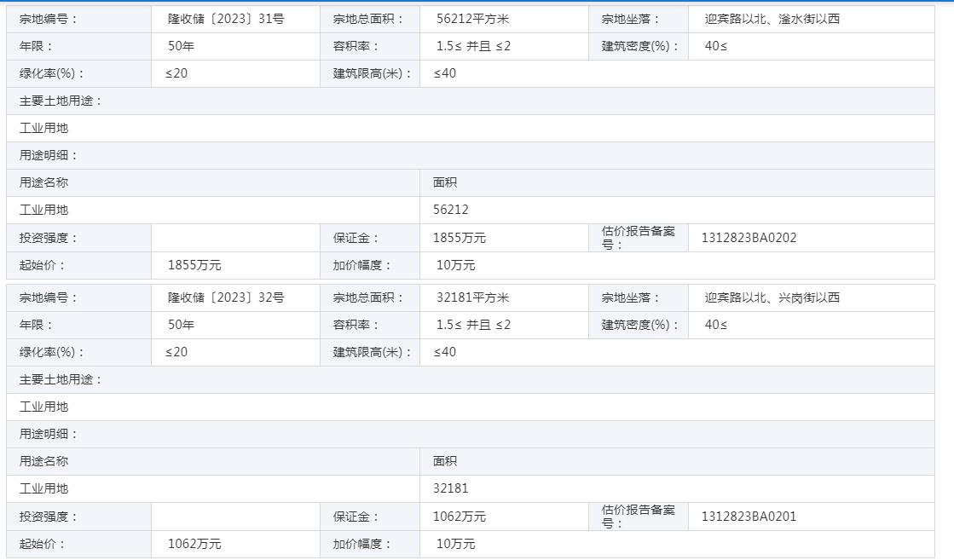Select the 面积 value 56212 under 用途明细
The height and width of the screenshot is (560, 954).
pyautogui.click(x=451, y=210)
